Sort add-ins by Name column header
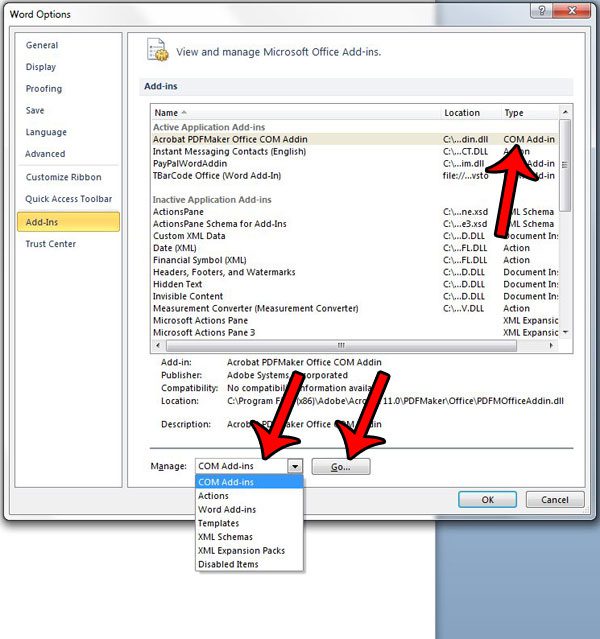The image size is (600, 639). pos(297,112)
